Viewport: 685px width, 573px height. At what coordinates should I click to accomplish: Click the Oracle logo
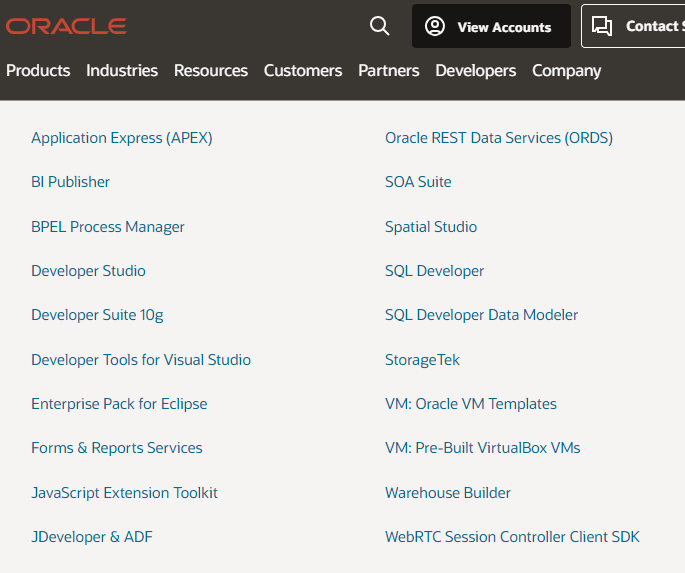[x=66, y=26]
